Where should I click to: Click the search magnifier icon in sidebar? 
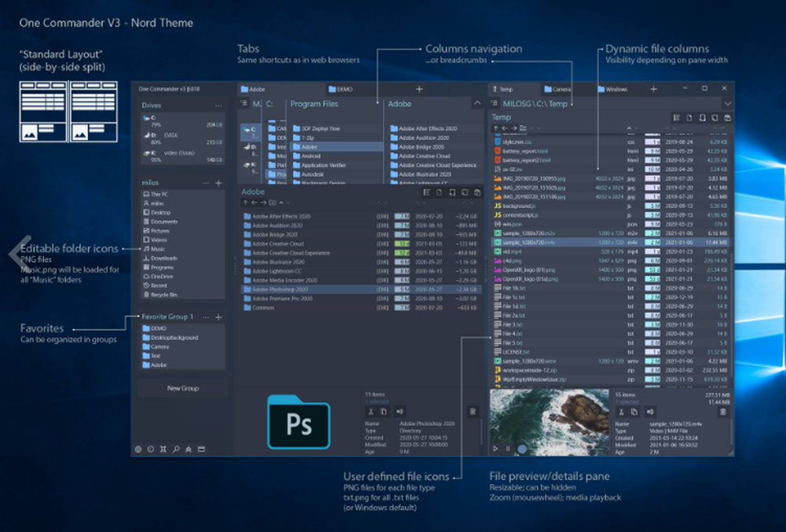pos(176,449)
